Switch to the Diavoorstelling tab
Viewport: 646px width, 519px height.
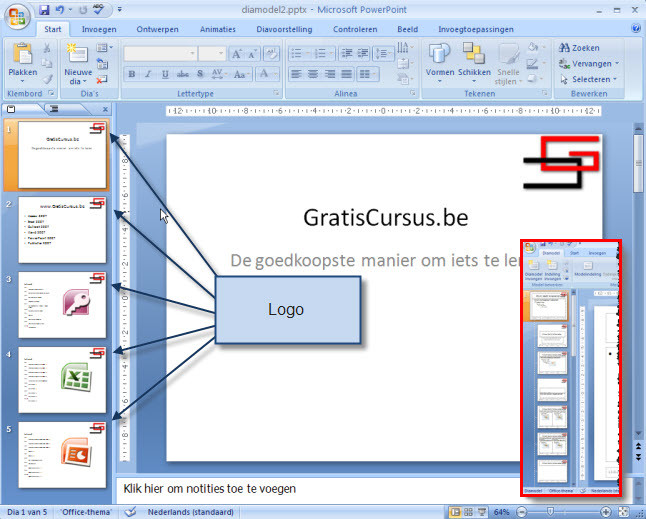(284, 29)
